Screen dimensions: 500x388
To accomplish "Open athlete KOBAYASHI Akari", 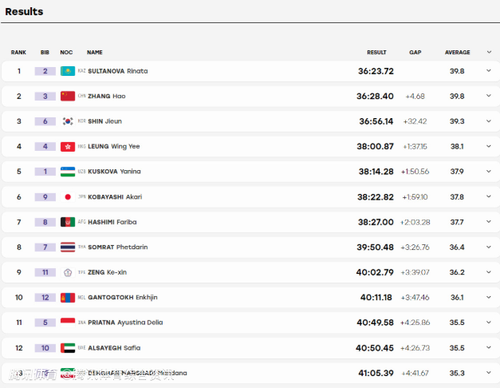I will click(115, 197).
